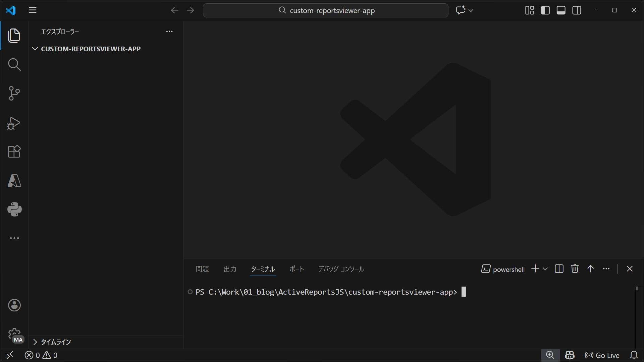Click the command center search box
Screen dimensions: 644x362
(x=325, y=10)
